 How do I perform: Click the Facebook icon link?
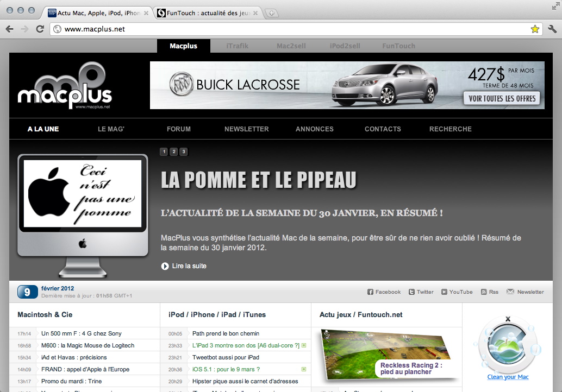pyautogui.click(x=370, y=292)
